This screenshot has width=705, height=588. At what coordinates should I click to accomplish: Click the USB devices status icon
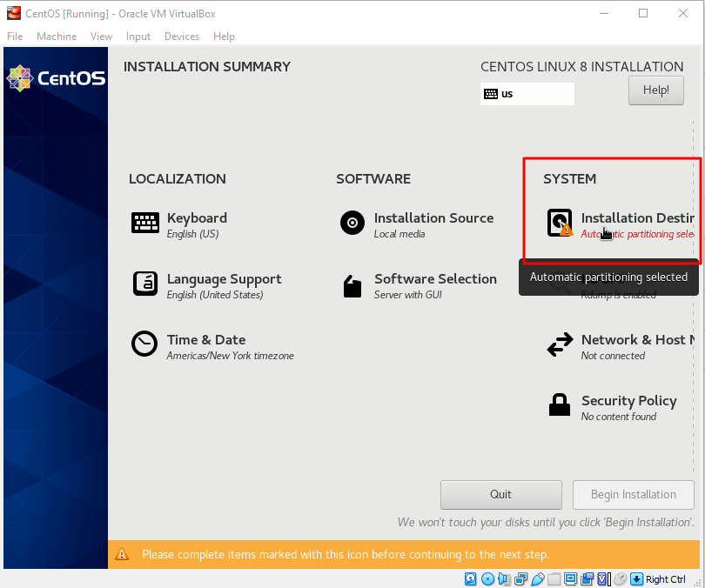pos(538,579)
